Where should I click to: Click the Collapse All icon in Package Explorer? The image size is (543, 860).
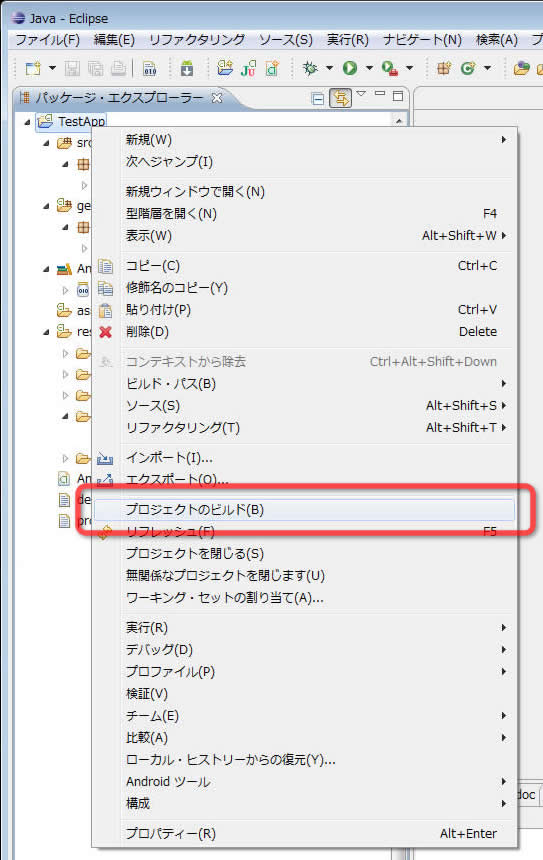pyautogui.click(x=318, y=99)
